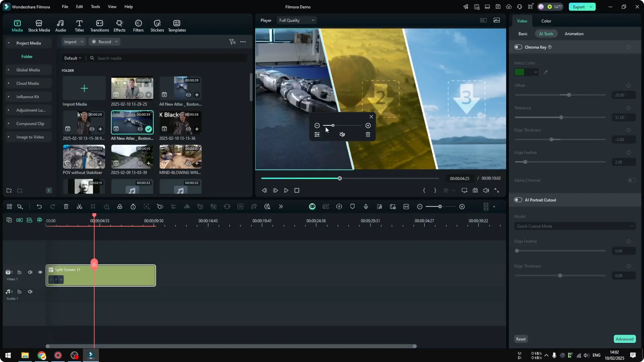Click the trash icon in the preview popup
644x362 pixels.
[x=368, y=134]
